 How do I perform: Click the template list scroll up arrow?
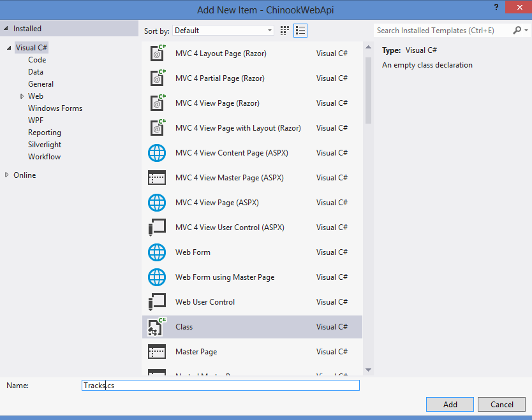click(369, 47)
